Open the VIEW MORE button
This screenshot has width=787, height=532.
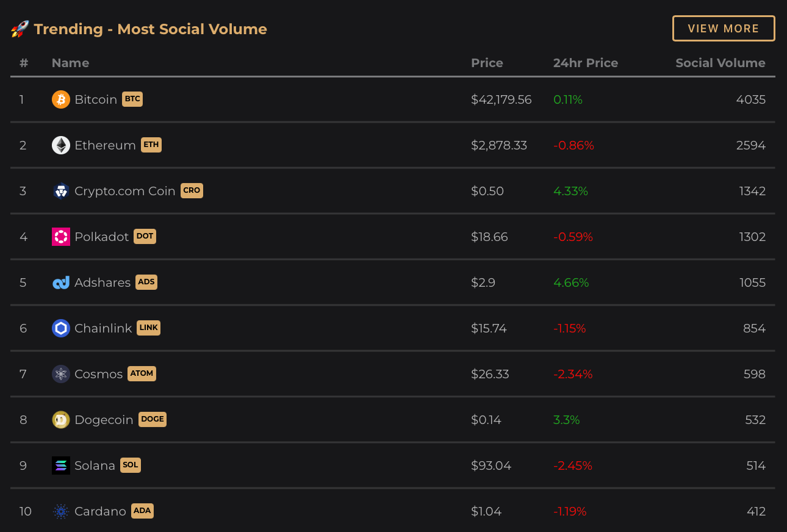point(724,29)
